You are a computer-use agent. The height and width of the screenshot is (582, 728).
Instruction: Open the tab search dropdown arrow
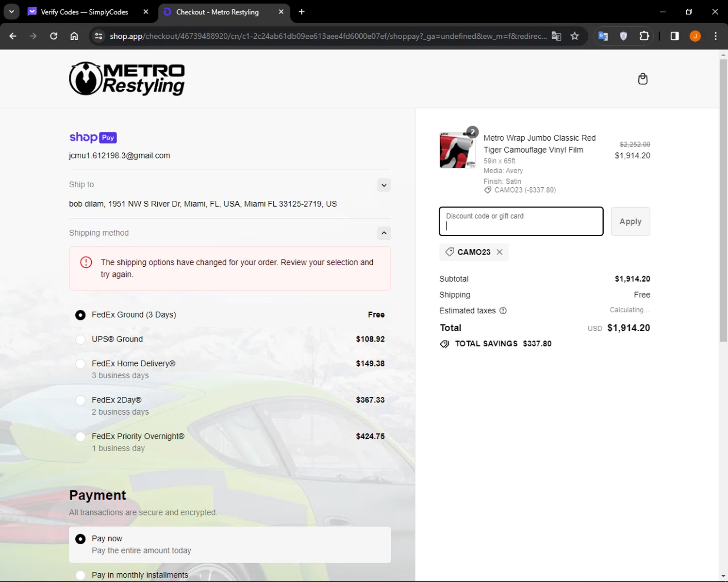[x=12, y=12]
